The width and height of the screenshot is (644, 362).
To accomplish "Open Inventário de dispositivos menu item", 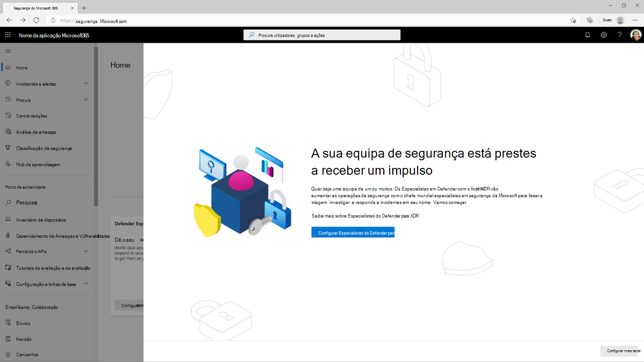I will click(x=41, y=220).
